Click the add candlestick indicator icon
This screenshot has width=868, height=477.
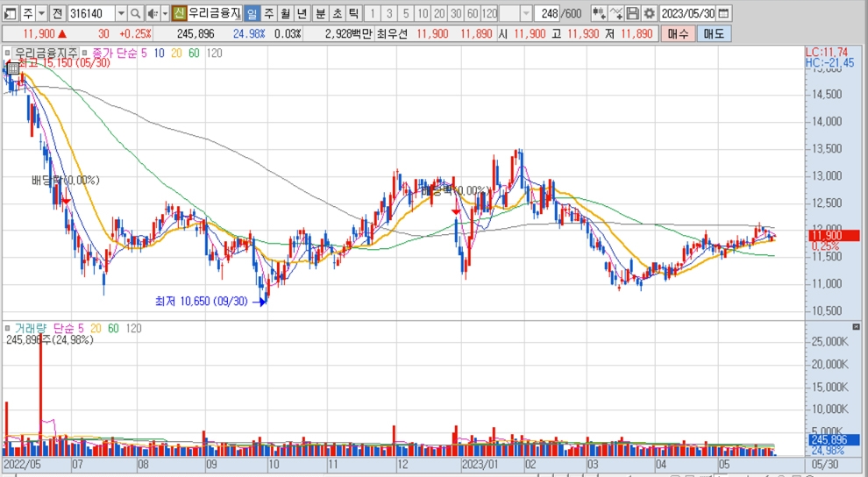click(598, 14)
